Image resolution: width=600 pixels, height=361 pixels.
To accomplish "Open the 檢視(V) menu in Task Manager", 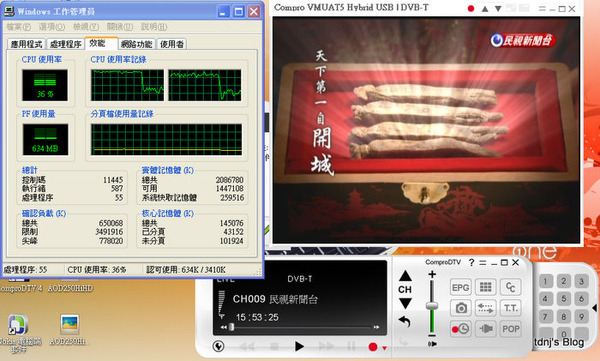I will pyautogui.click(x=86, y=27).
